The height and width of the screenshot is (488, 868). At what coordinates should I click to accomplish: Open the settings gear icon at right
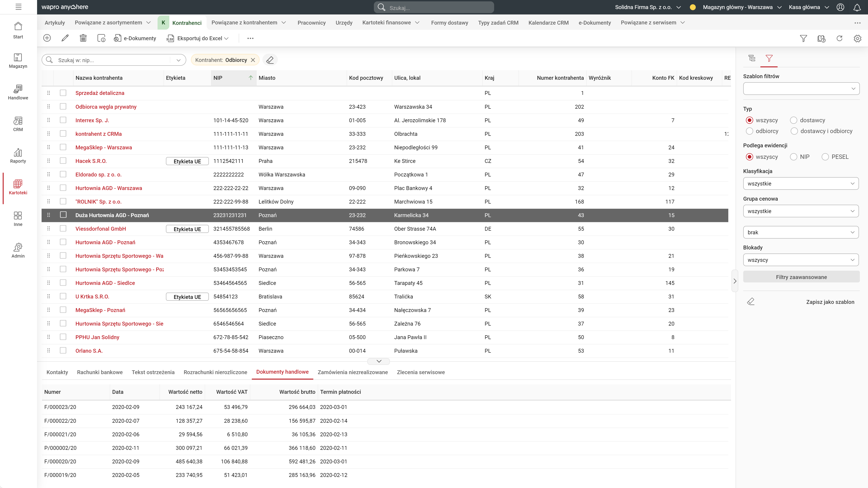pyautogui.click(x=857, y=38)
